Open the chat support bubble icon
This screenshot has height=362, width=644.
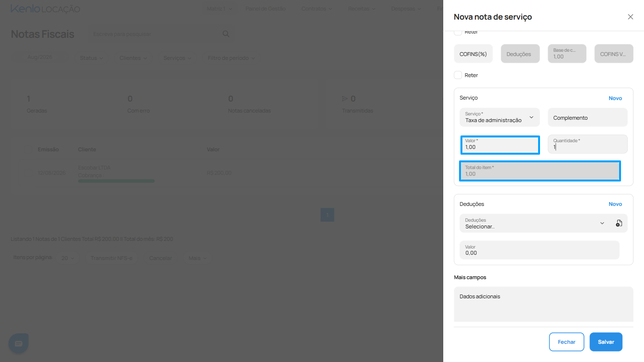click(x=19, y=343)
